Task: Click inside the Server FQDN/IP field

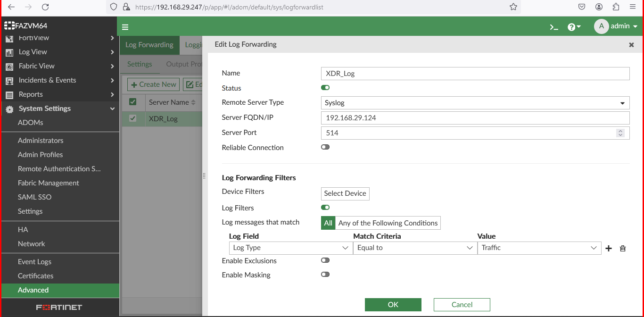Action: pyautogui.click(x=475, y=118)
